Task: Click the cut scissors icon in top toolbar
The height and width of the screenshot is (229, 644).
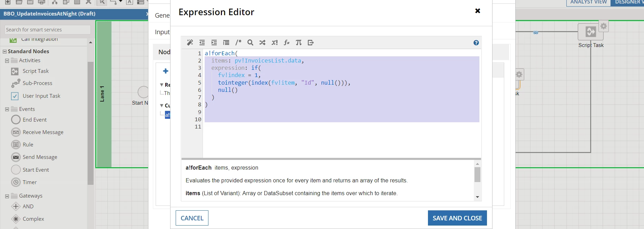Action: coord(55,2)
